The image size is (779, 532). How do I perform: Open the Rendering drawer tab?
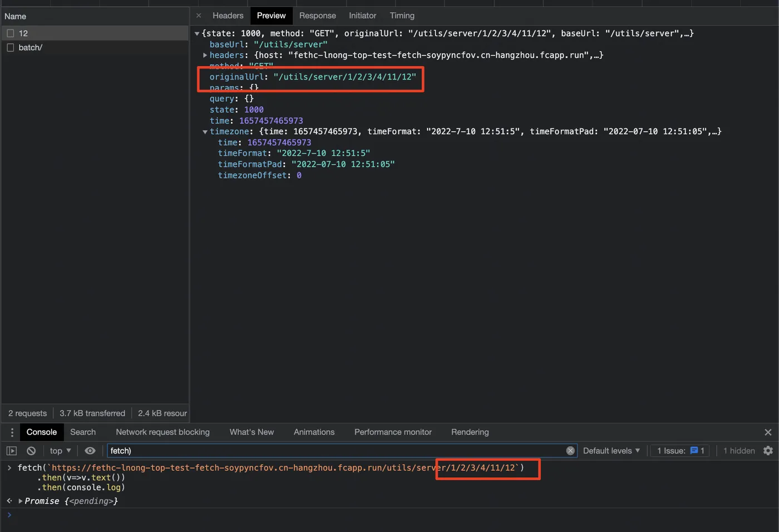click(470, 432)
